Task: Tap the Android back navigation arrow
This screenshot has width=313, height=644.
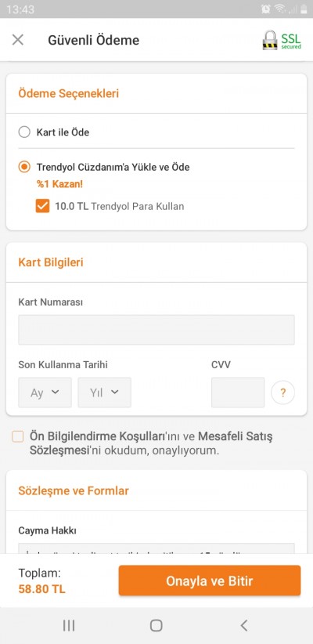Action: pyautogui.click(x=244, y=625)
